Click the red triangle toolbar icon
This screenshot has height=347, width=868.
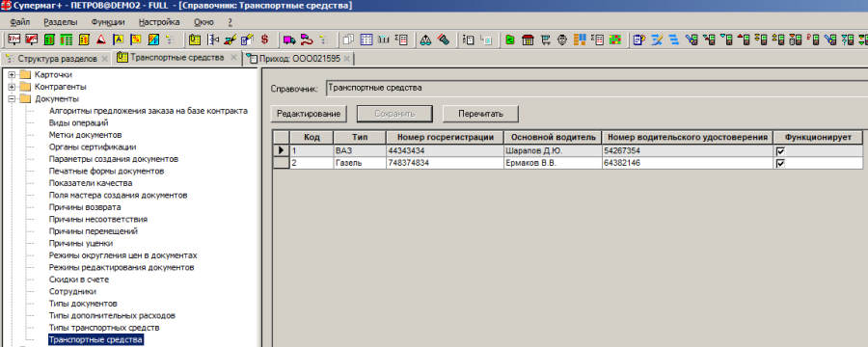tap(101, 40)
